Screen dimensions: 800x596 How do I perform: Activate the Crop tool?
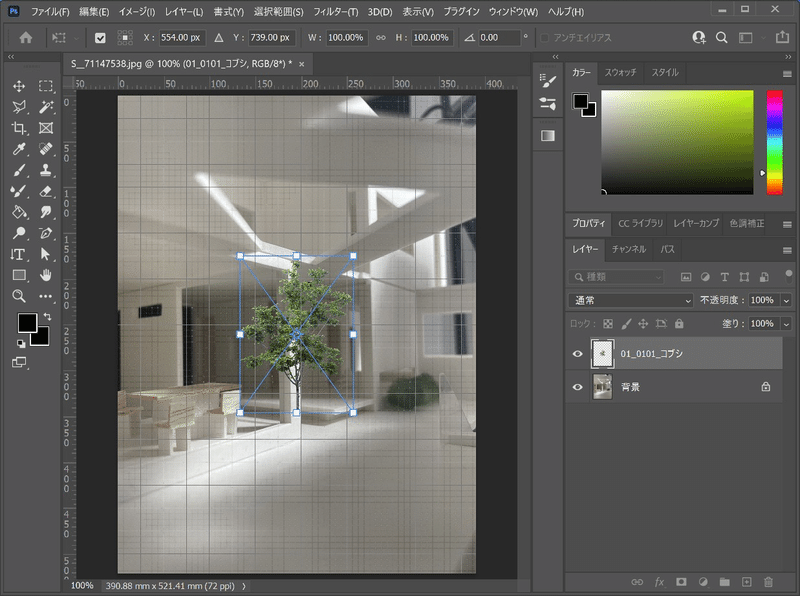pos(19,128)
